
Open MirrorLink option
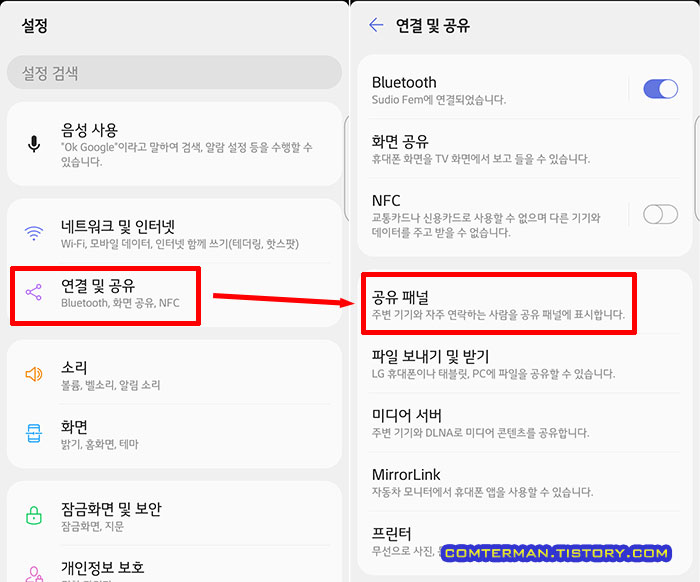(x=525, y=482)
